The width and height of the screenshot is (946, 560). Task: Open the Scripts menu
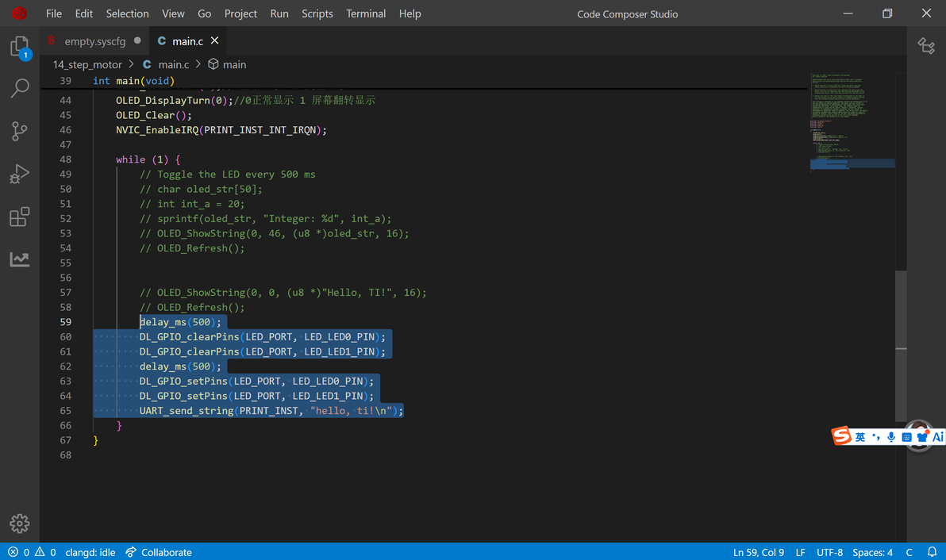click(x=317, y=13)
